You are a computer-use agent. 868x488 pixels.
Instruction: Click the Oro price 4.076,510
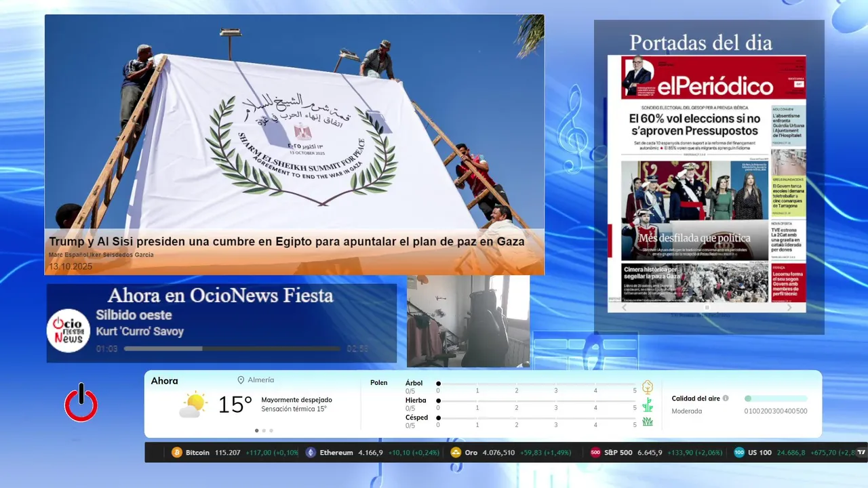[x=498, y=453]
